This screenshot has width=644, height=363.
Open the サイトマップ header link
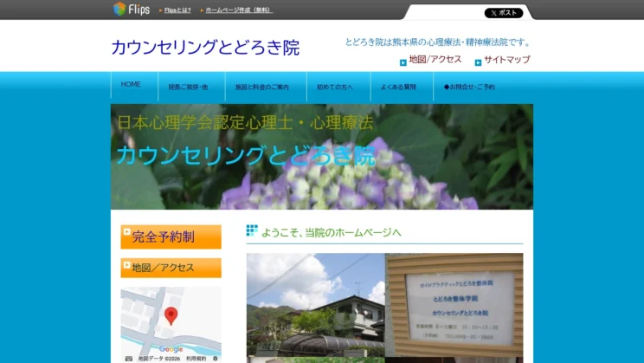click(x=507, y=60)
